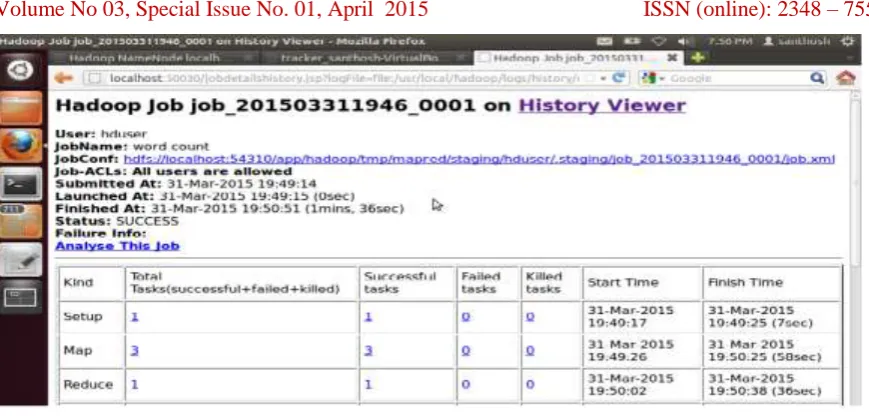Viewport: 869px width, 416px height.
Task: Open Setup row successful tasks link
Action: [x=368, y=317]
